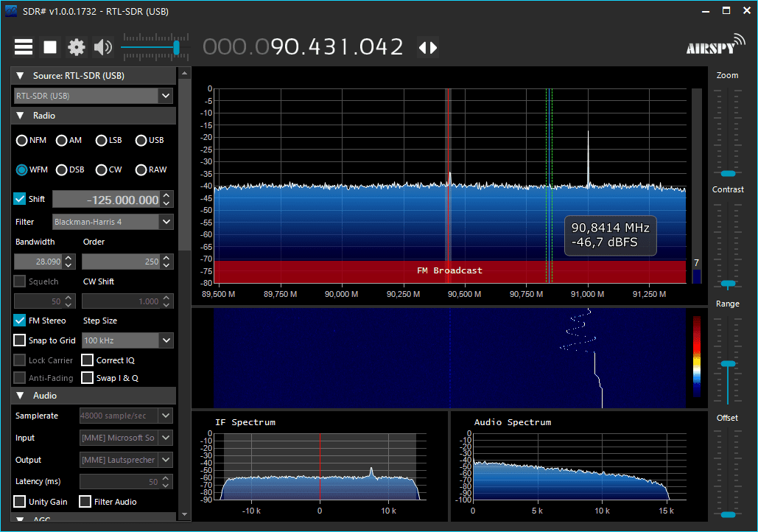The image size is (758, 532).
Task: Select the NFM demodulation mode
Action: click(22, 140)
